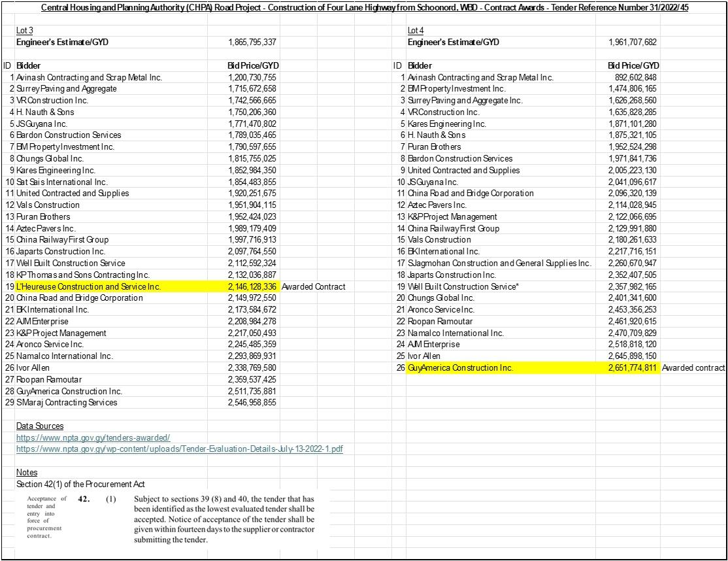The image size is (728, 561).
Task: Click bid price 2,645,898,150
Action: [633, 356]
